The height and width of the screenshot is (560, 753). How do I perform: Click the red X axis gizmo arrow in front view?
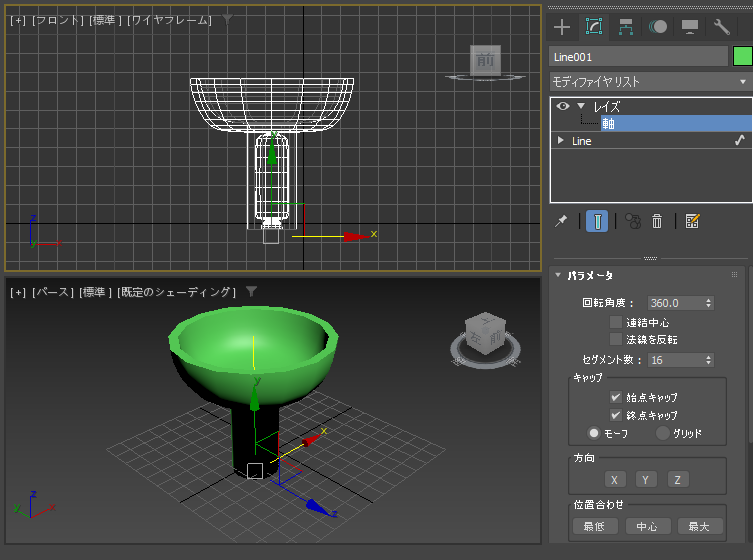(356, 236)
